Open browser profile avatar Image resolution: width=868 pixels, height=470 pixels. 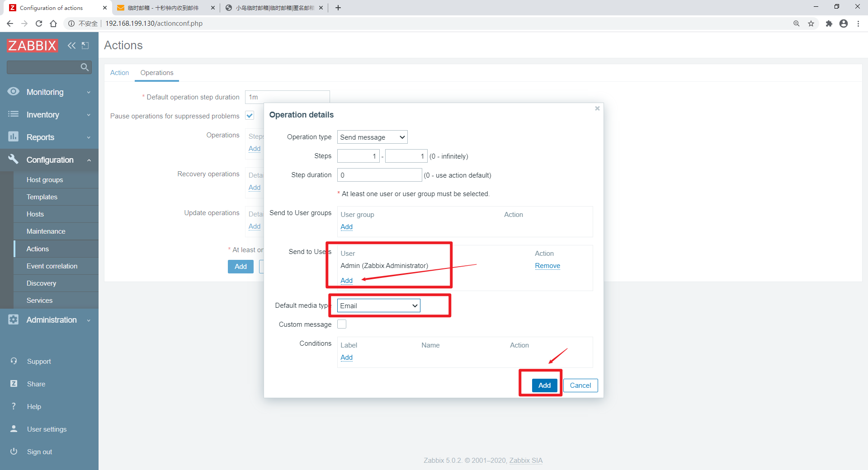(x=844, y=23)
